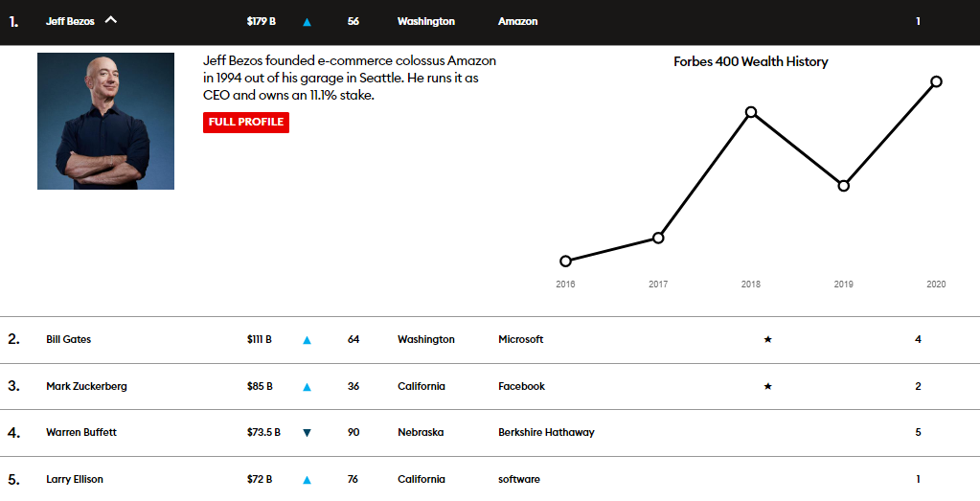Click down arrow beside Warren Buffett
Viewport: 980px width, 501px height.
(x=307, y=433)
